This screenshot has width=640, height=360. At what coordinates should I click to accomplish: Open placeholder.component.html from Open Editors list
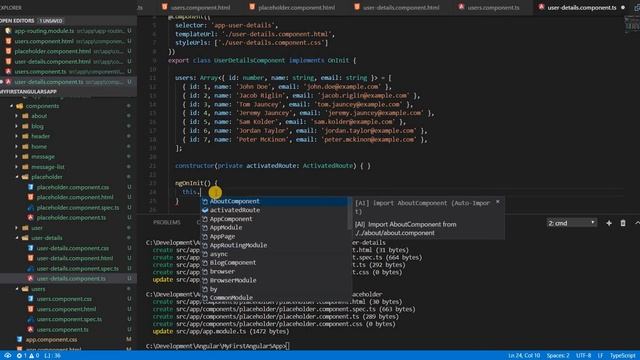[x=68, y=51]
